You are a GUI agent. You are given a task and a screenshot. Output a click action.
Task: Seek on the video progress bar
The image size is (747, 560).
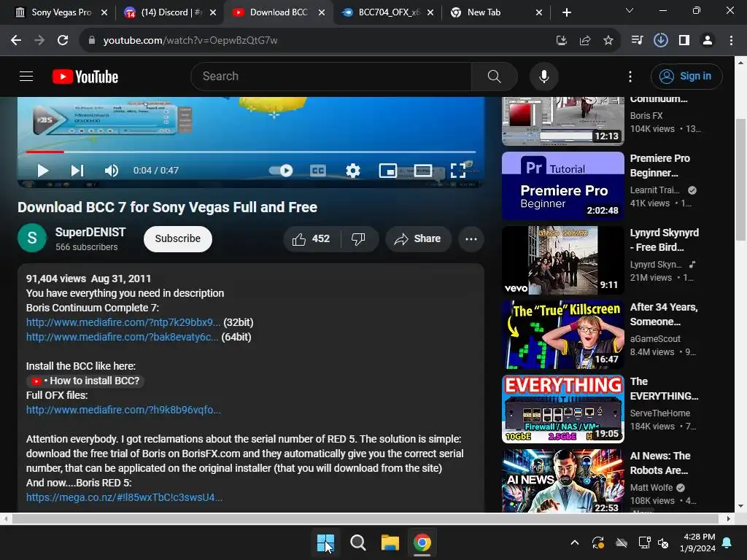(x=251, y=152)
